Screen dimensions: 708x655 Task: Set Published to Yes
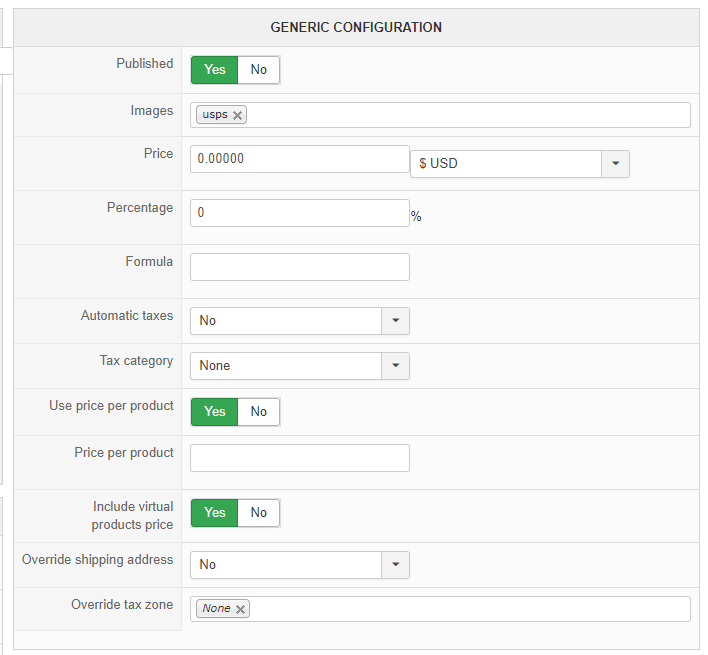[x=215, y=70]
